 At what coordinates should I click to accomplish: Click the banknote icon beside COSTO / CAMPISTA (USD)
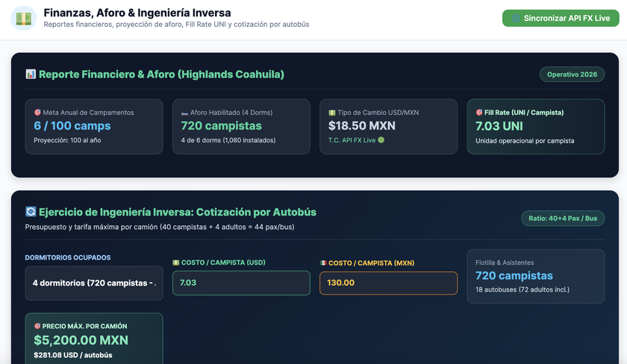pyautogui.click(x=175, y=263)
